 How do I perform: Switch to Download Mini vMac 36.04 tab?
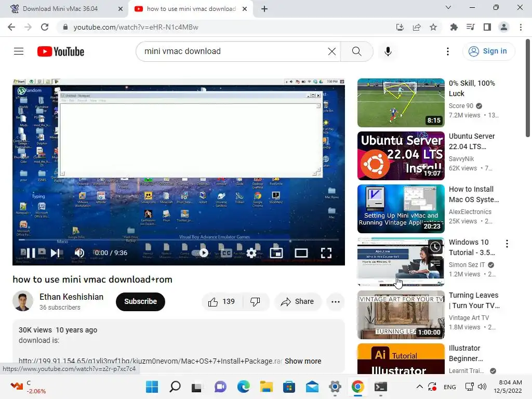coord(60,9)
